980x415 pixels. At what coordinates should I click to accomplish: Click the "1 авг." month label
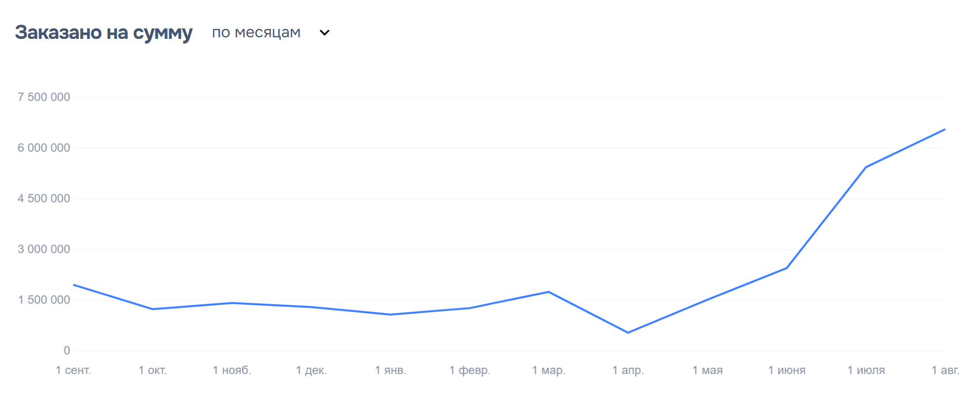pos(945,370)
